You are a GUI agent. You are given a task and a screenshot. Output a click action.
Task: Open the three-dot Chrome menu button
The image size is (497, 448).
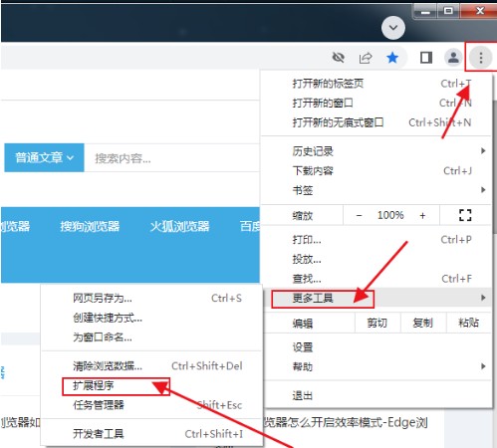click(480, 58)
